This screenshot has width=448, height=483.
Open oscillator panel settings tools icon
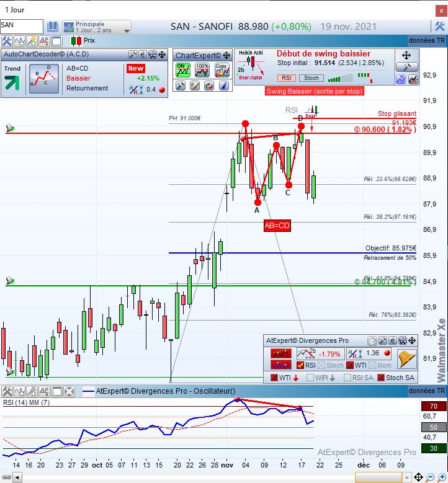[7, 391]
